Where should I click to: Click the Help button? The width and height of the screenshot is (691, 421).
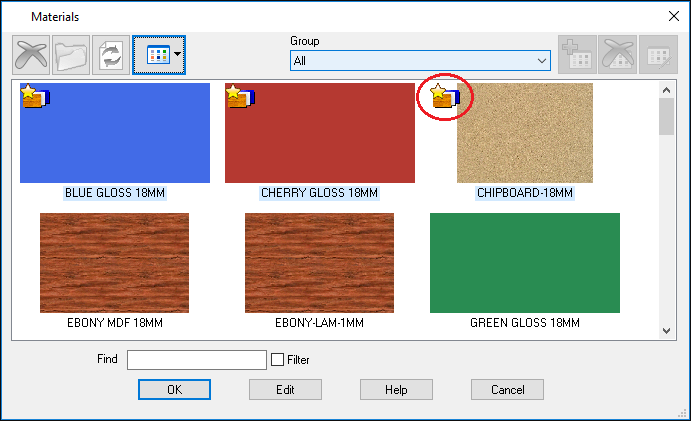coord(396,390)
